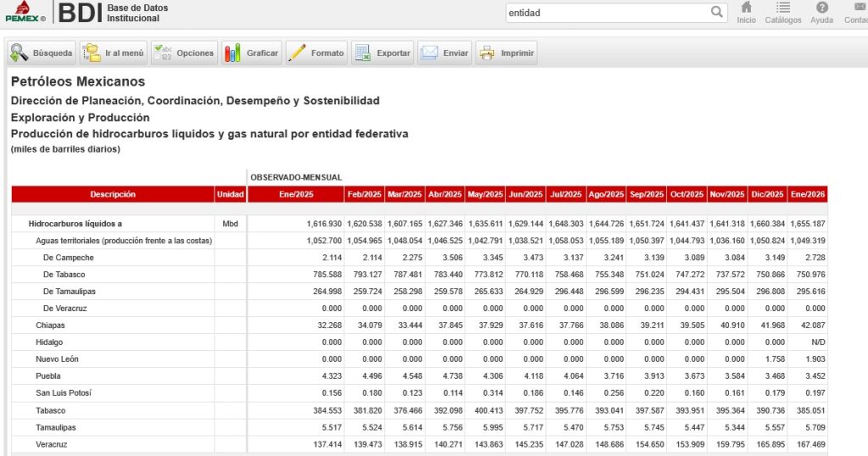Go to Inicio home icon
The image size is (868, 456).
pyautogui.click(x=746, y=12)
